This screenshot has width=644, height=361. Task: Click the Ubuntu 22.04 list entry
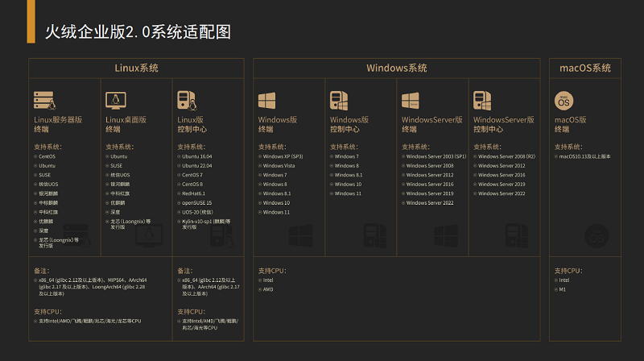tap(200, 165)
